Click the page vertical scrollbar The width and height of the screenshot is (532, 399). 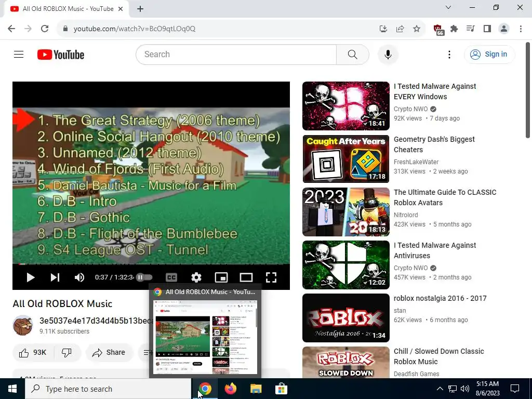pos(528,90)
